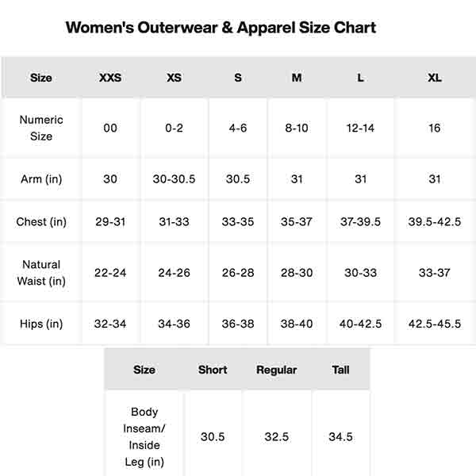Click the Numeric Size row label
This screenshot has width=476, height=476.
pyautogui.click(x=41, y=128)
